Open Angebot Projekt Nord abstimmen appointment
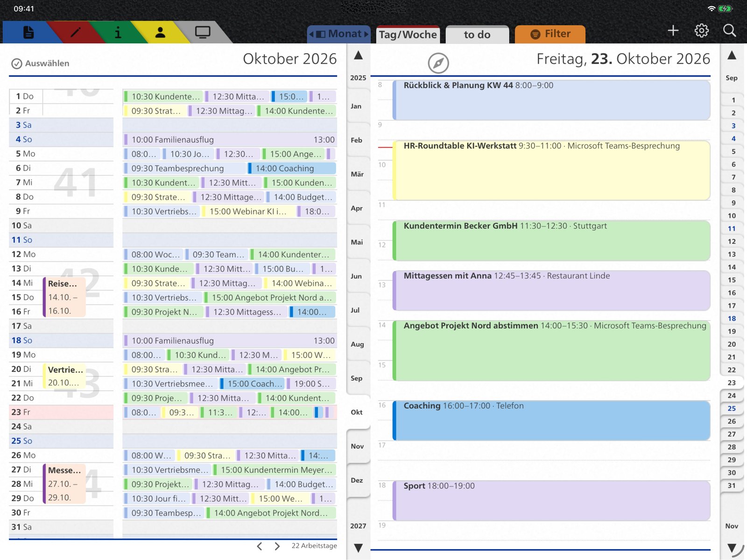747x560 pixels. click(x=551, y=350)
